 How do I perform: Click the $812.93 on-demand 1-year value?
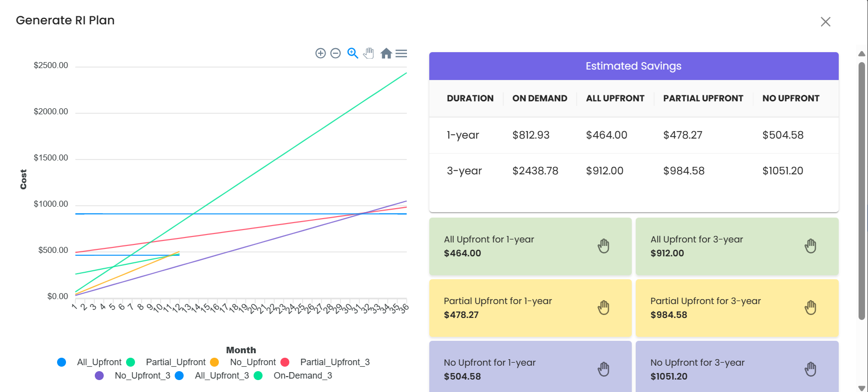tap(531, 135)
